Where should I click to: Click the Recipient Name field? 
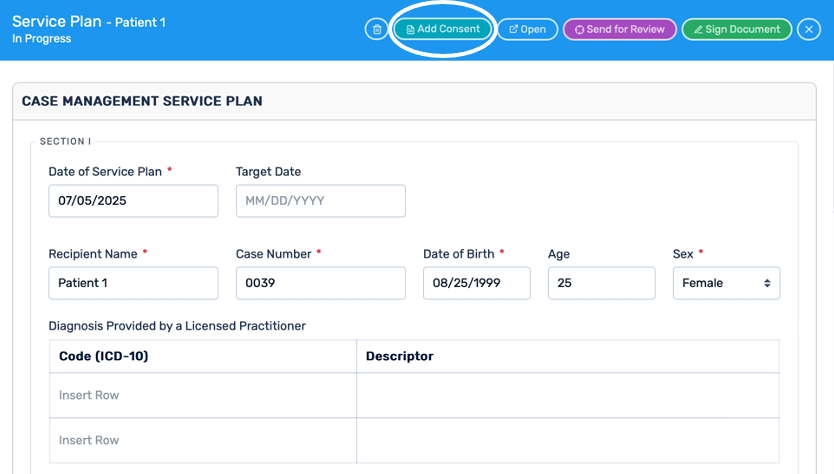point(133,283)
